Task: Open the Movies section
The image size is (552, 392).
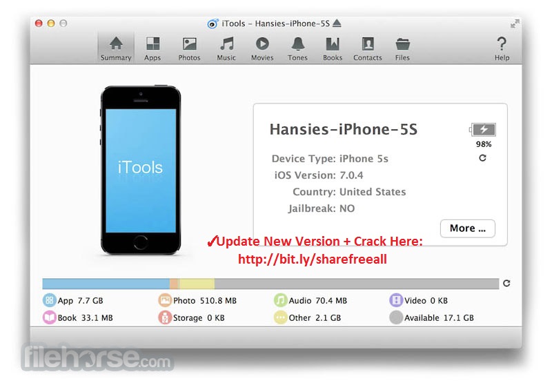Action: (x=262, y=48)
